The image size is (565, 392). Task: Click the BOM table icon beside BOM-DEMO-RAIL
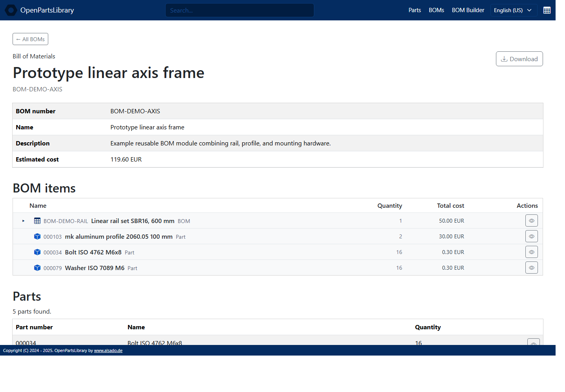[37, 221]
